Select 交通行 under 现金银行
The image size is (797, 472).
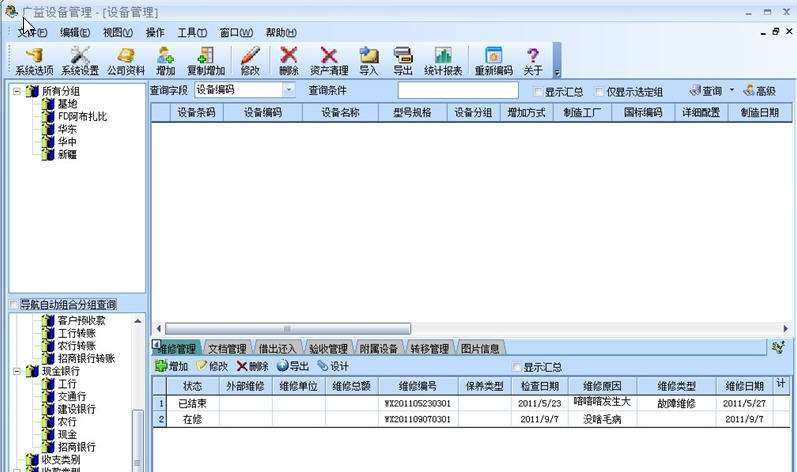click(72, 396)
